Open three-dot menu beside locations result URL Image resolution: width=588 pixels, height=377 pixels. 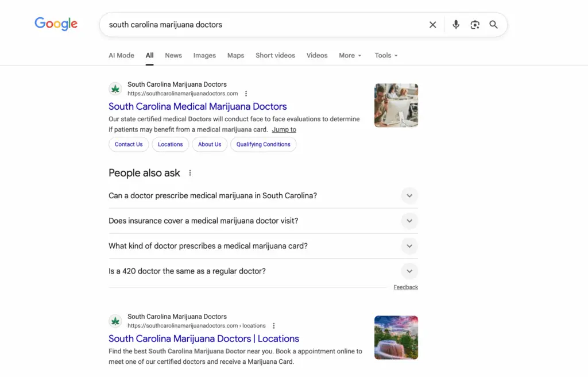point(274,326)
